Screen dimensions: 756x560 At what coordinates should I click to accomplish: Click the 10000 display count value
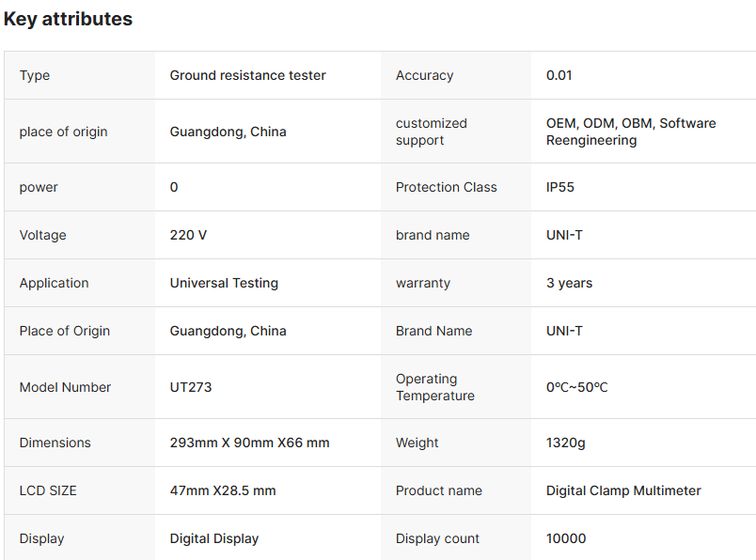coord(566,538)
